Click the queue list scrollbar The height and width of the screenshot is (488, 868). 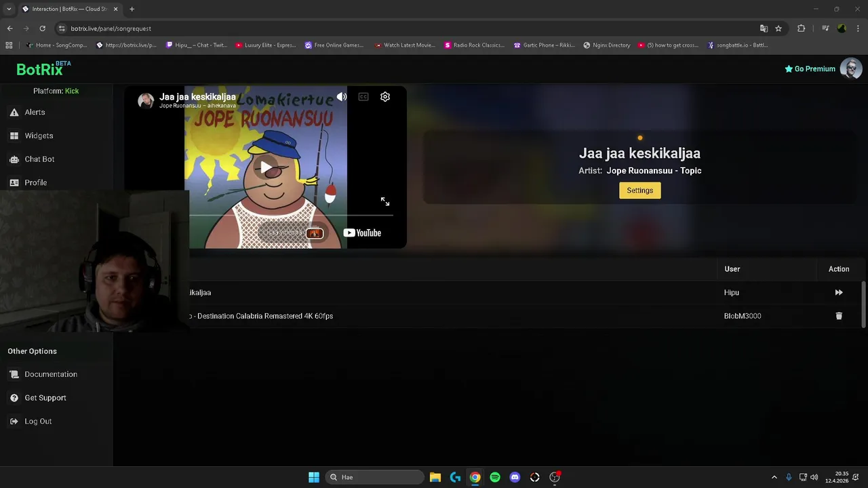[x=863, y=304]
